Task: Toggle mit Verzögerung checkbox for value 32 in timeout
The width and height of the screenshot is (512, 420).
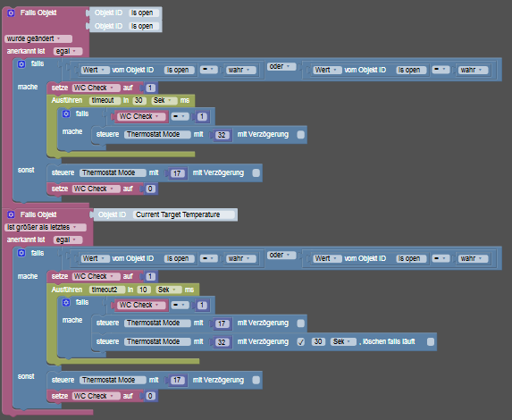Action: coord(301,135)
